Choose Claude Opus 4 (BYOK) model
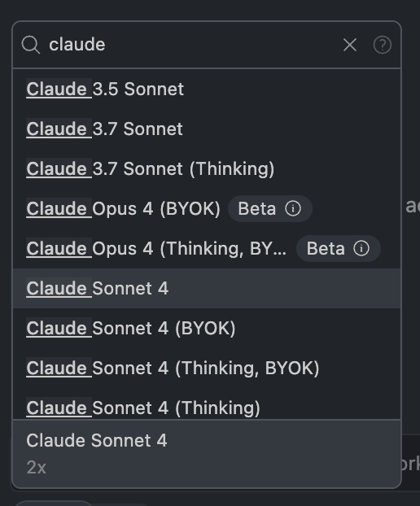 (x=207, y=209)
